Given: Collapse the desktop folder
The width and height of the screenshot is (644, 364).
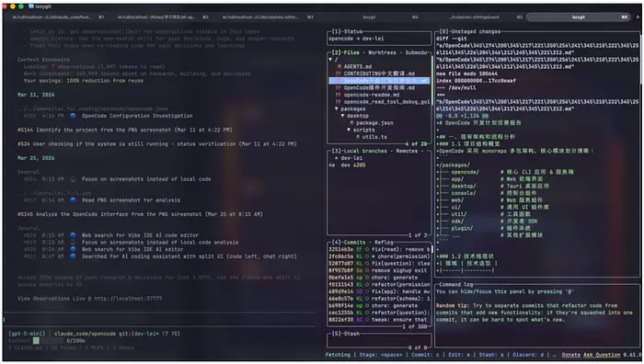Looking at the screenshot, I should (343, 116).
